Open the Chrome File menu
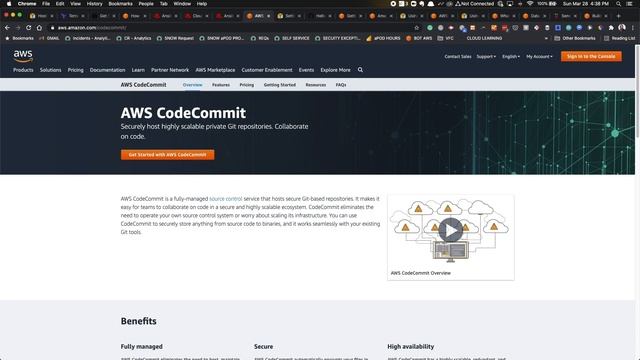The image size is (640, 360). click(x=46, y=4)
